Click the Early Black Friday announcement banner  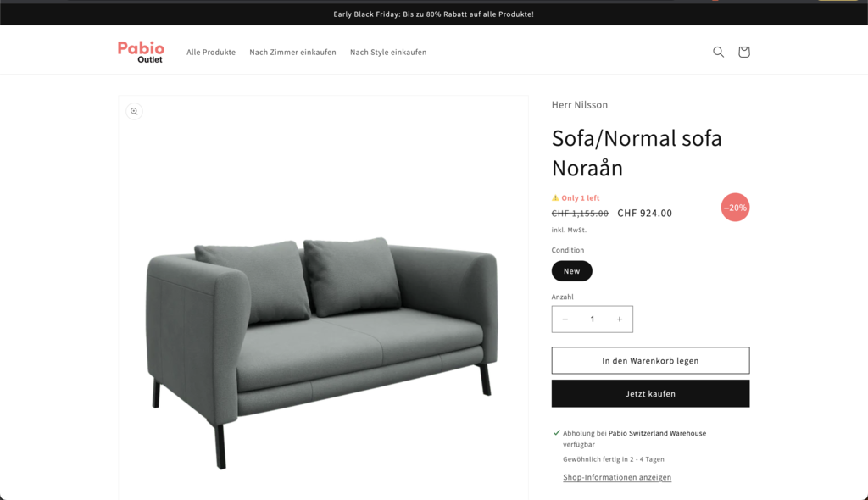[434, 14]
